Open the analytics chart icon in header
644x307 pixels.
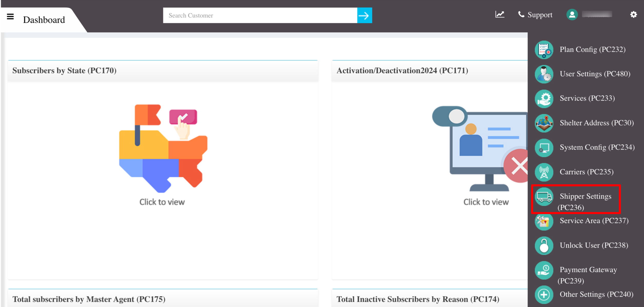click(x=500, y=15)
